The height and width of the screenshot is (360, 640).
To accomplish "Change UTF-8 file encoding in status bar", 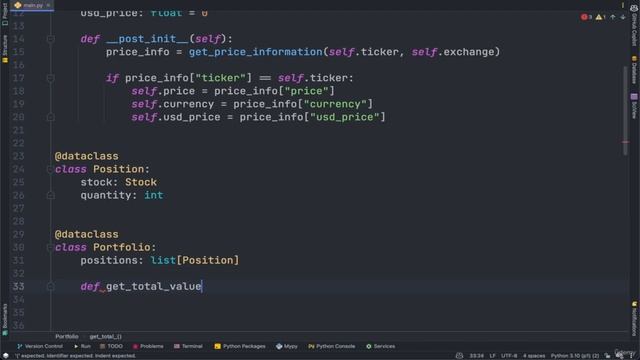I will pyautogui.click(x=509, y=356).
